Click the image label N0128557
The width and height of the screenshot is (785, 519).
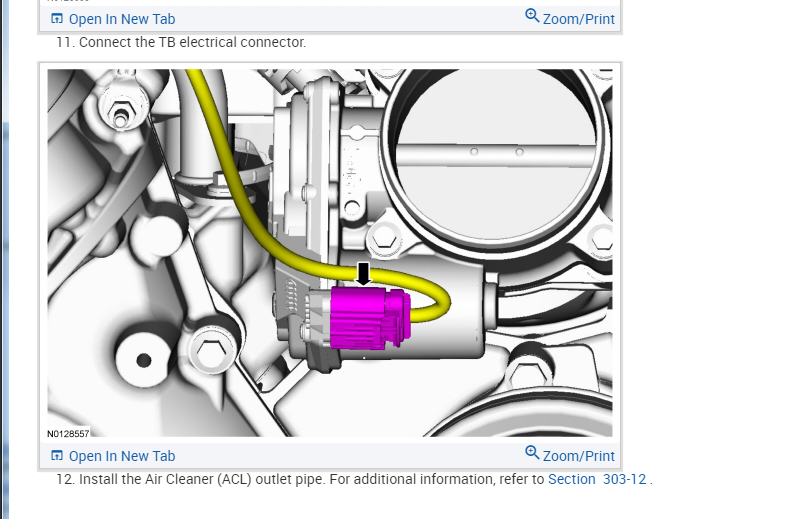pyautogui.click(x=68, y=433)
